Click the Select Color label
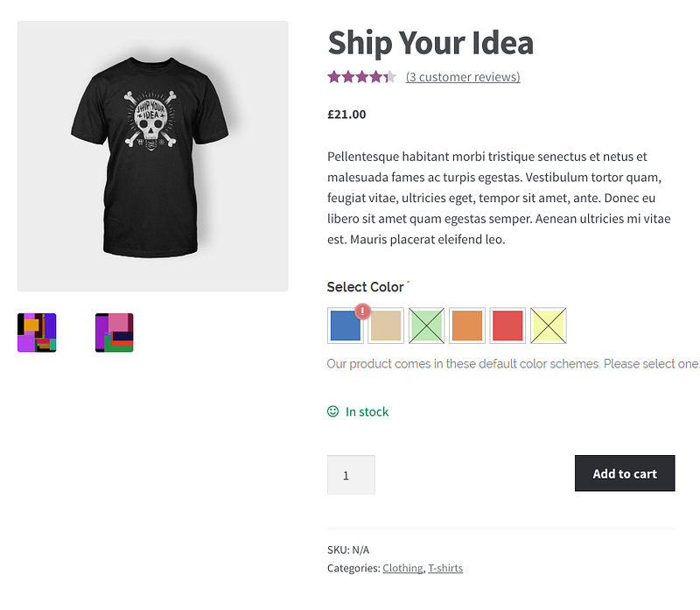Viewport: 700px width, 610px height. point(366,287)
